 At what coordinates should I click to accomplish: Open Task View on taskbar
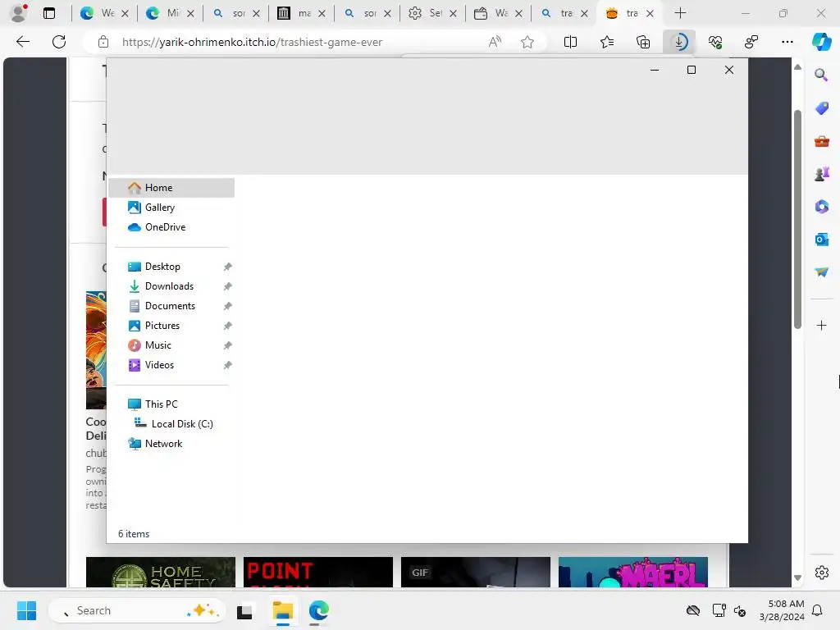point(244,610)
